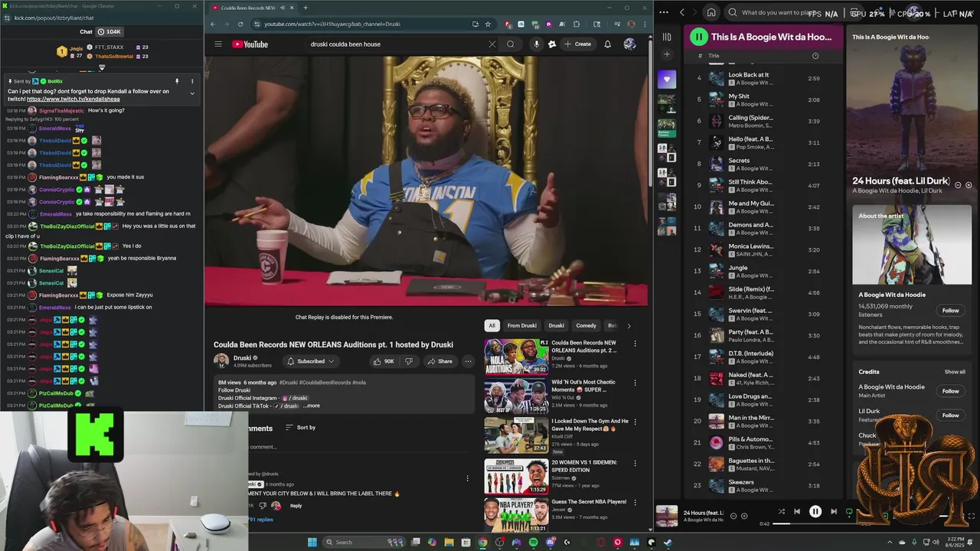Select the Comedy filter chip
This screenshot has height=551, width=980.
586,325
